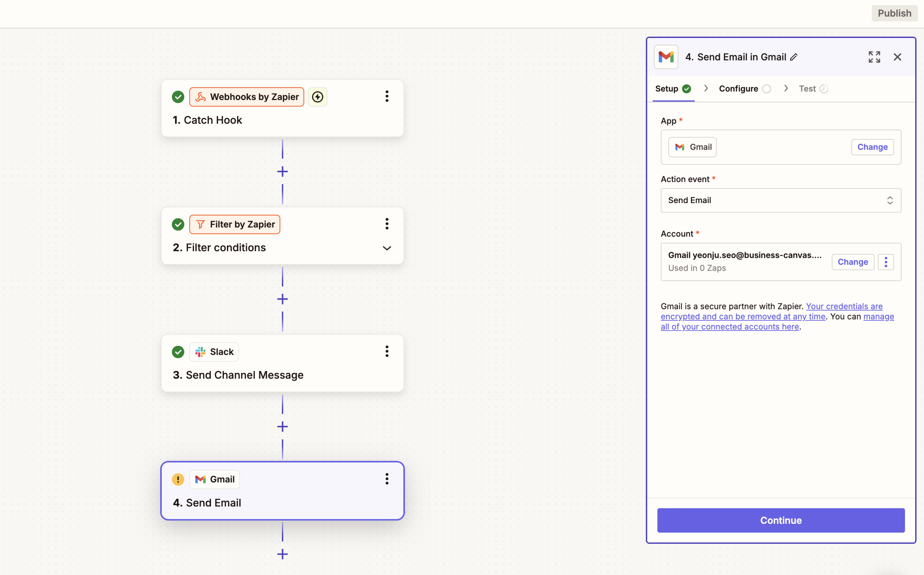
Task: Select the Send Channel Message step card
Action: click(282, 363)
